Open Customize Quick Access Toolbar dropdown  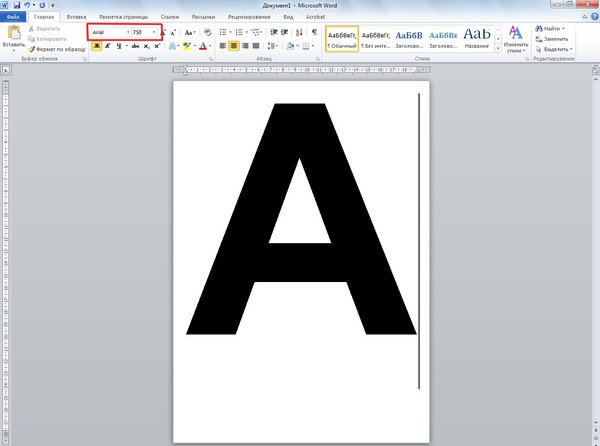coord(52,5)
